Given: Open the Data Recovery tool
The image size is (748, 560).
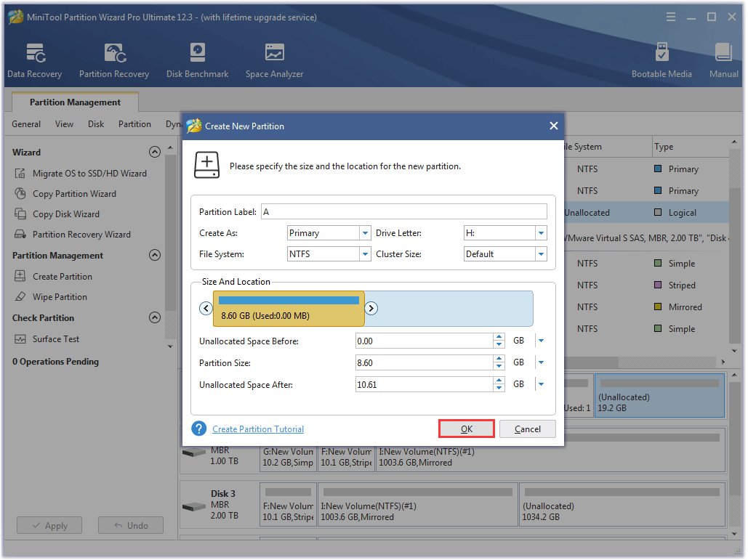Looking at the screenshot, I should pos(35,60).
